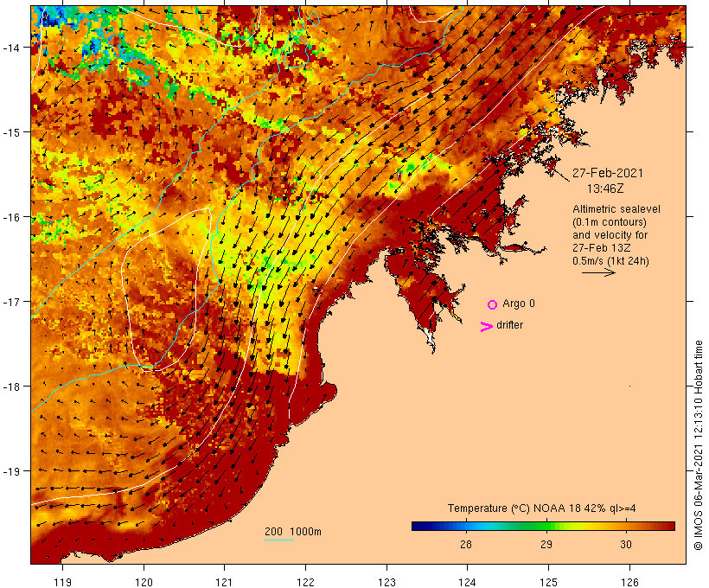The width and height of the screenshot is (709, 588).
Task: Click the '13:46Z' time label
Action: [605, 189]
